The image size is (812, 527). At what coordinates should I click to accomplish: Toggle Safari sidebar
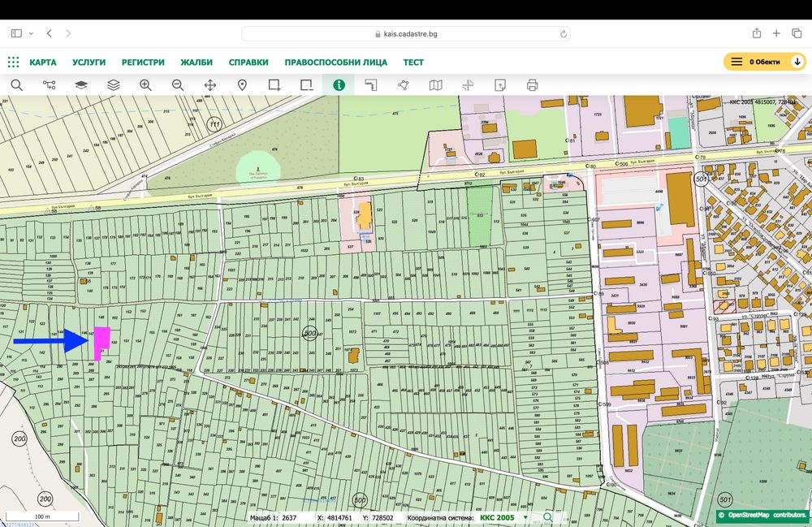[x=16, y=33]
